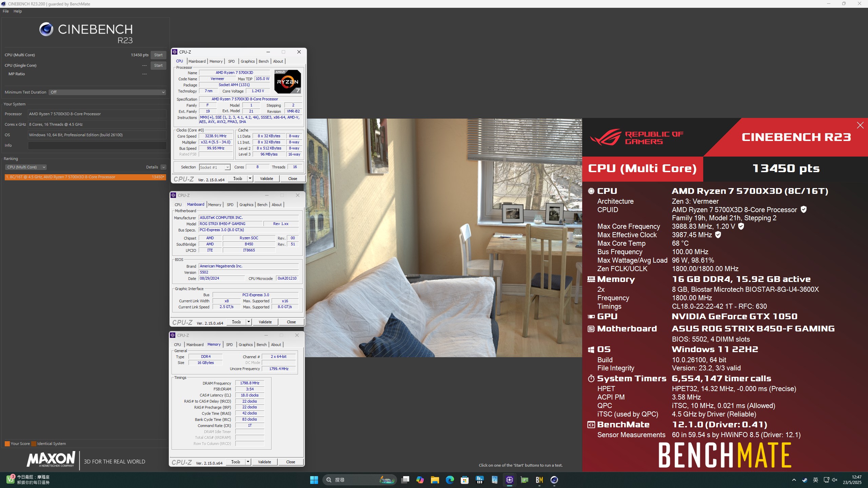Click the taskbar search box
The image size is (868, 488).
(x=360, y=480)
